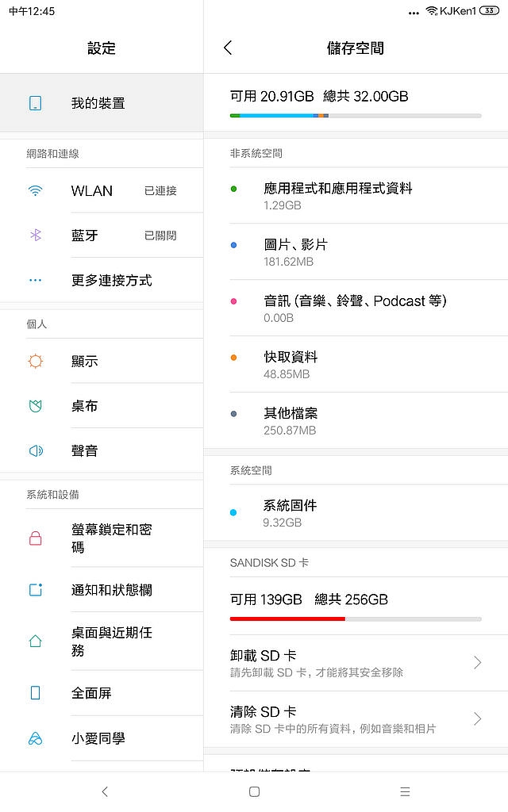Screen dimensions: 508x812
Task: Tap the full screen display icon
Action: pyautogui.click(x=35, y=693)
